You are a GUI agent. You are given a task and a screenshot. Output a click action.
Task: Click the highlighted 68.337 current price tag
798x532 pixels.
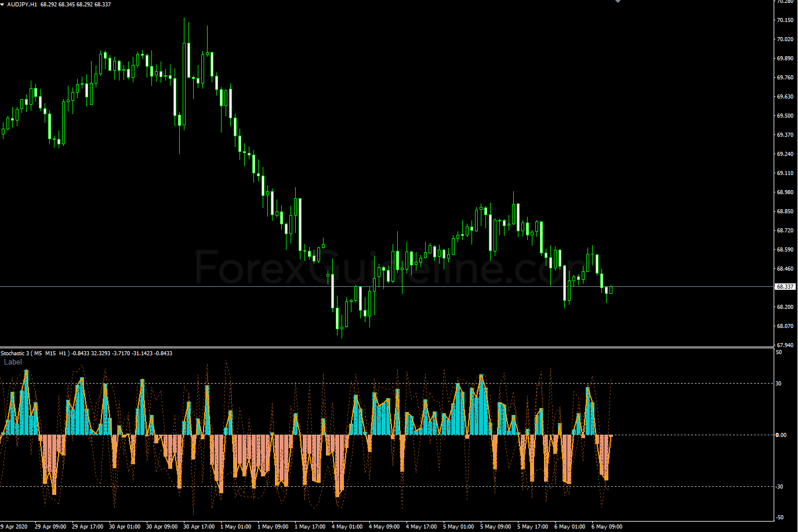(x=785, y=287)
